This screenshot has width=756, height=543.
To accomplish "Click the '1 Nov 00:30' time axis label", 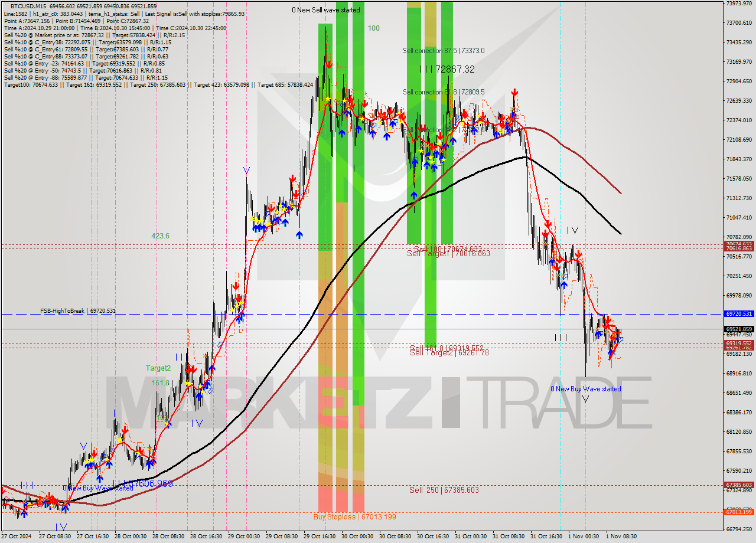I will coord(584,537).
